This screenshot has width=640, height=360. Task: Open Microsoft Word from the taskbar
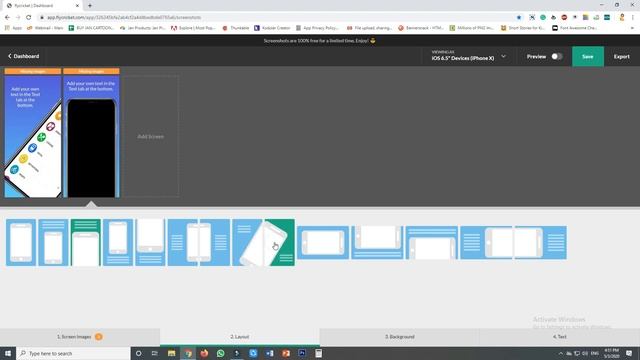tap(269, 353)
